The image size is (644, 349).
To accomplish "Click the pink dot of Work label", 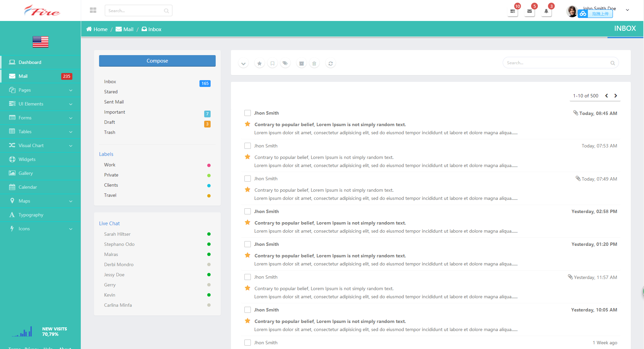I will (x=209, y=165).
